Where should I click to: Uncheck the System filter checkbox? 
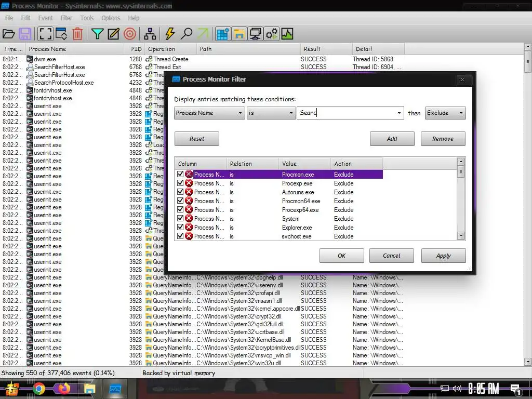point(180,218)
